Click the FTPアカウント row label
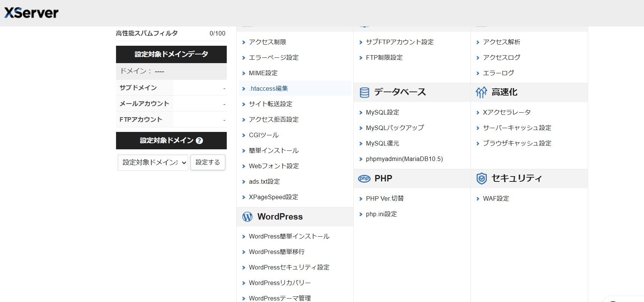 point(141,119)
